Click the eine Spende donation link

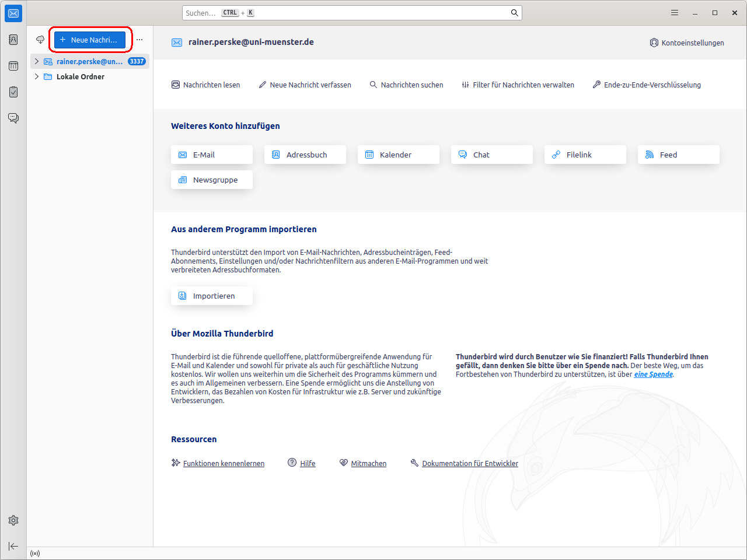pyautogui.click(x=653, y=374)
